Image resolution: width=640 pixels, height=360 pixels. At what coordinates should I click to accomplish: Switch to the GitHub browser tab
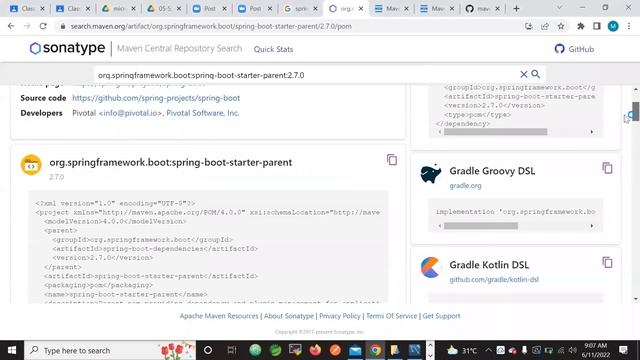483,9
